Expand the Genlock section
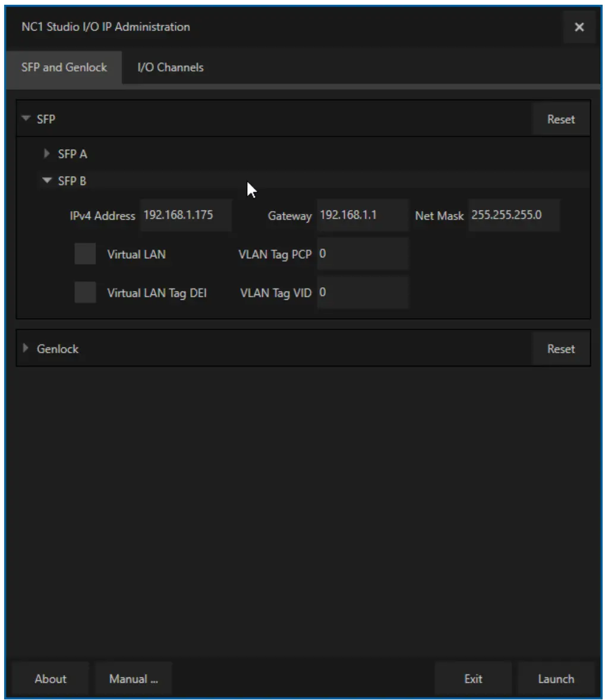 [x=26, y=348]
